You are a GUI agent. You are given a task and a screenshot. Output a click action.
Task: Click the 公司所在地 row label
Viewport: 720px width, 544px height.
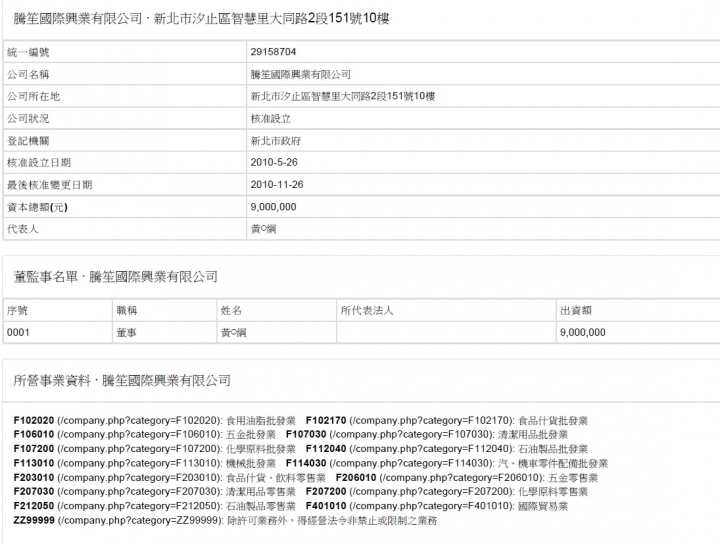click(34, 96)
